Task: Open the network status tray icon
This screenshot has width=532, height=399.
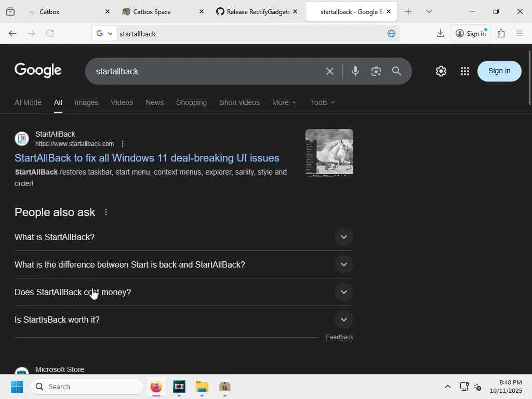Action: click(x=464, y=387)
